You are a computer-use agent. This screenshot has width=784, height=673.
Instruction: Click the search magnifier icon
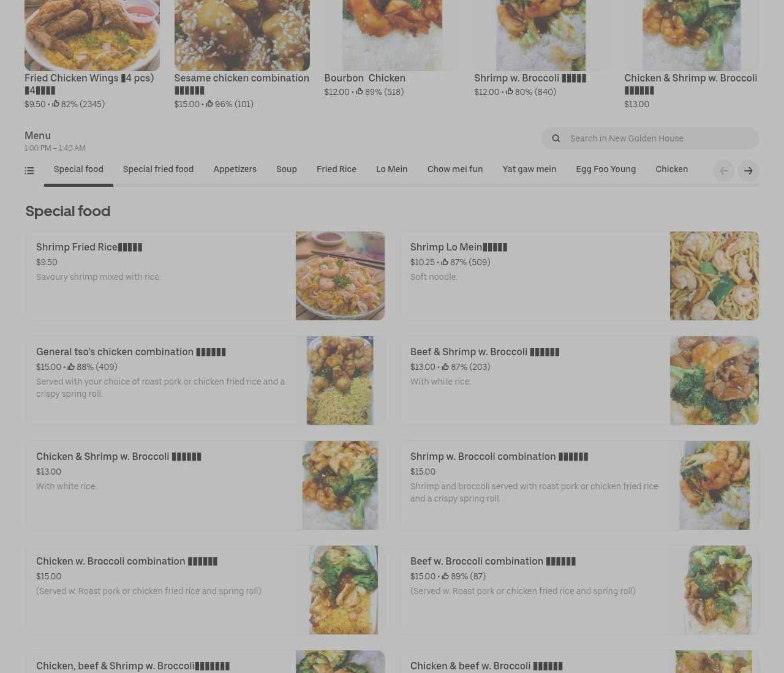click(x=556, y=138)
